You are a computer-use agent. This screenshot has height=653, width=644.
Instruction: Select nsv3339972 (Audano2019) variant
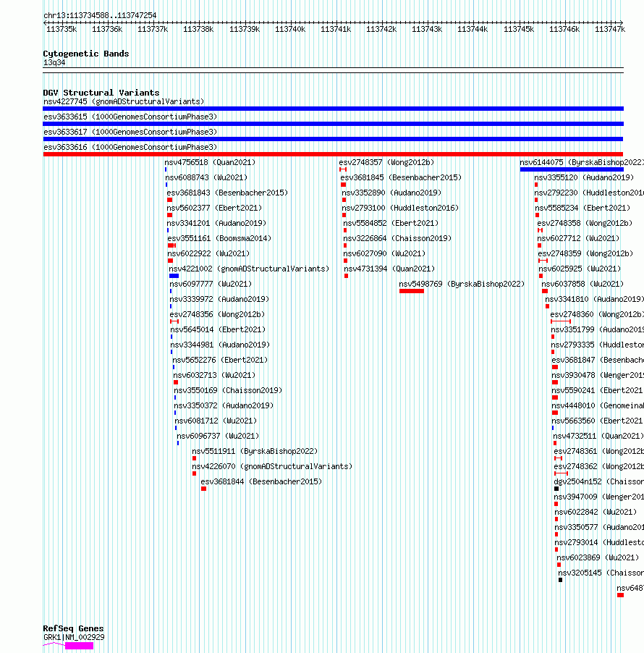[x=219, y=299]
